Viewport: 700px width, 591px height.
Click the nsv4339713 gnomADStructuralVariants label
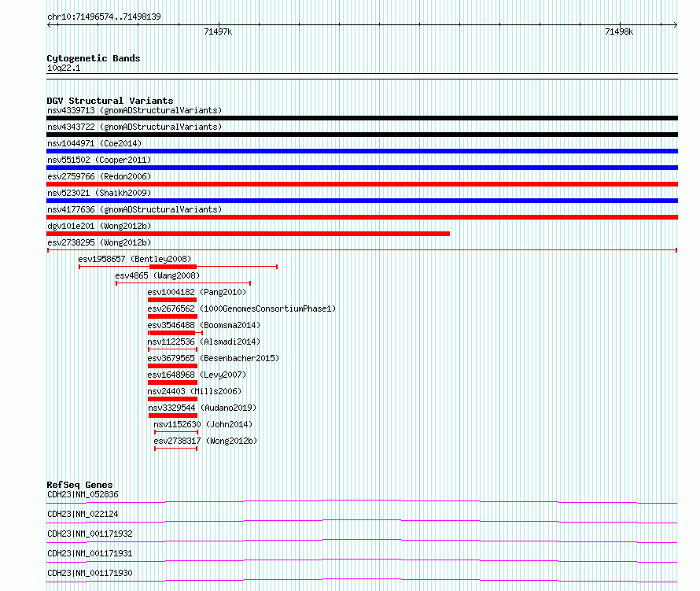click(x=134, y=110)
